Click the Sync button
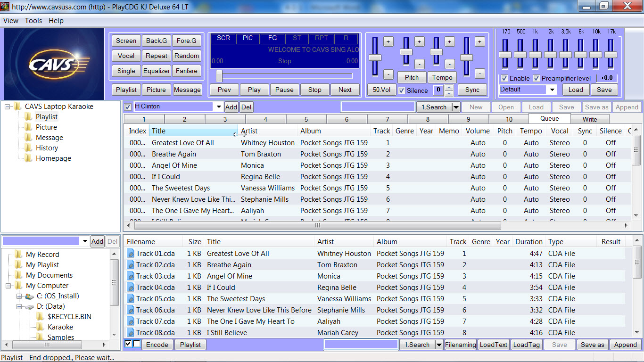This screenshot has height=362, width=644. point(472,90)
